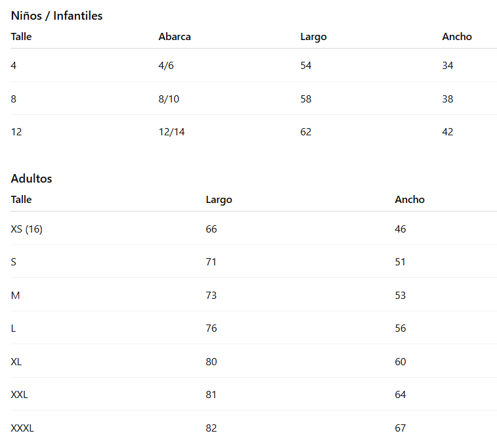Click the Adultos section heading
The width and height of the screenshot is (497, 448).
(32, 179)
